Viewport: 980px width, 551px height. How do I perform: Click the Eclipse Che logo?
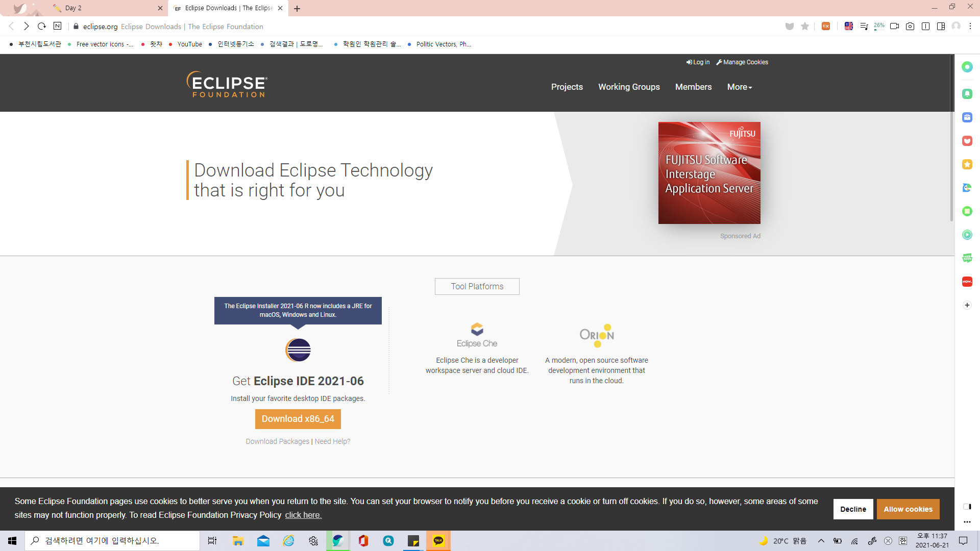(x=477, y=335)
